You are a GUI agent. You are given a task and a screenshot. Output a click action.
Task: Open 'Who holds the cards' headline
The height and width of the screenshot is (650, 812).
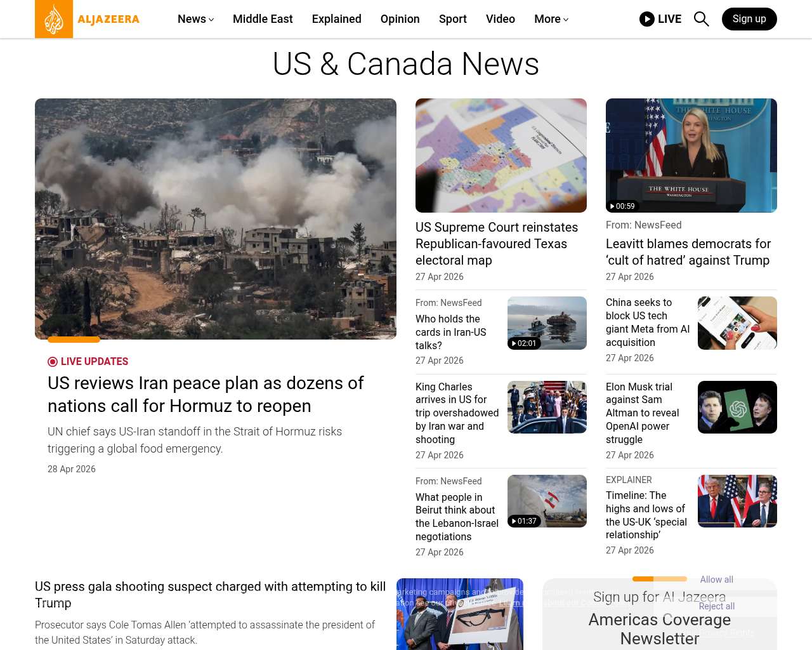(x=451, y=332)
